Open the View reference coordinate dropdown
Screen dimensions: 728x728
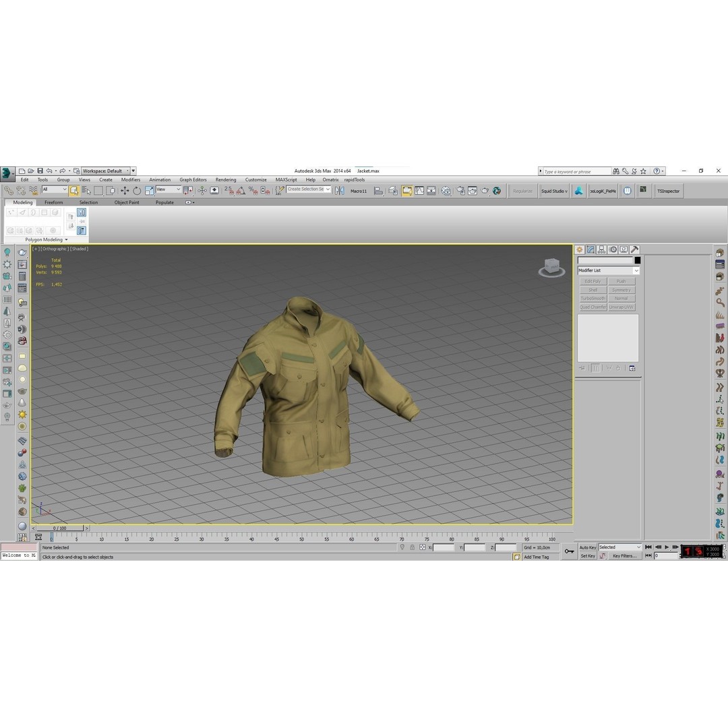[168, 189]
